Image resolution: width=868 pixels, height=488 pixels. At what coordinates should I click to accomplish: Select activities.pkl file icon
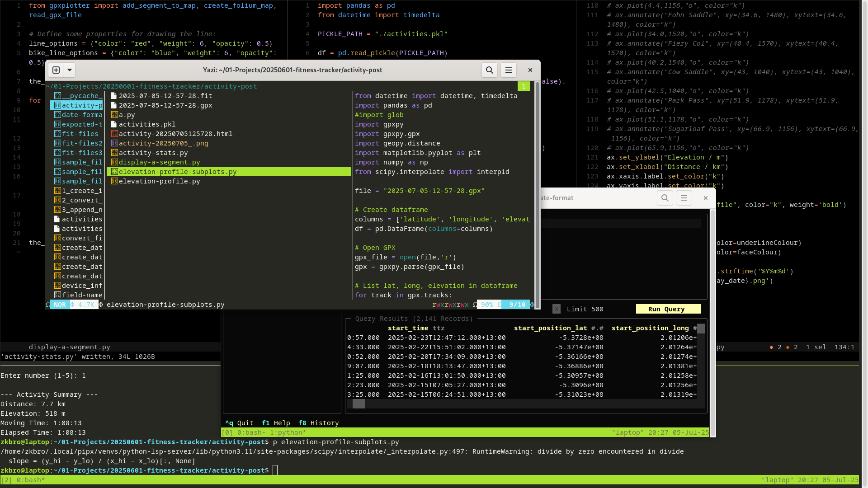click(113, 124)
